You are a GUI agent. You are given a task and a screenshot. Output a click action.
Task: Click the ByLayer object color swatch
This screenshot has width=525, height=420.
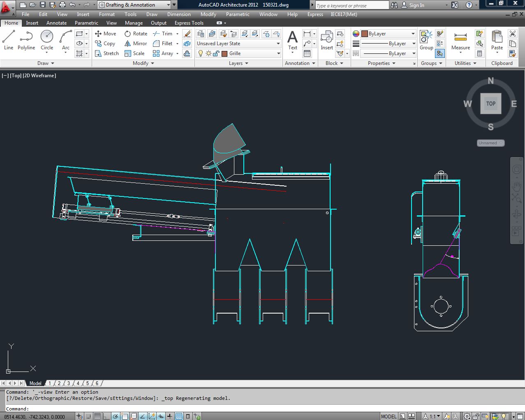pyautogui.click(x=364, y=34)
